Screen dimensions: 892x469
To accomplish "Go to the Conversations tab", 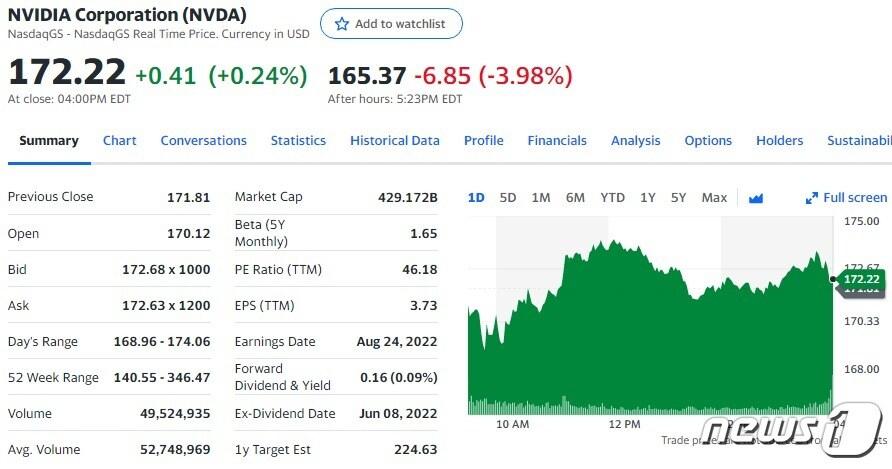I will 204,141.
